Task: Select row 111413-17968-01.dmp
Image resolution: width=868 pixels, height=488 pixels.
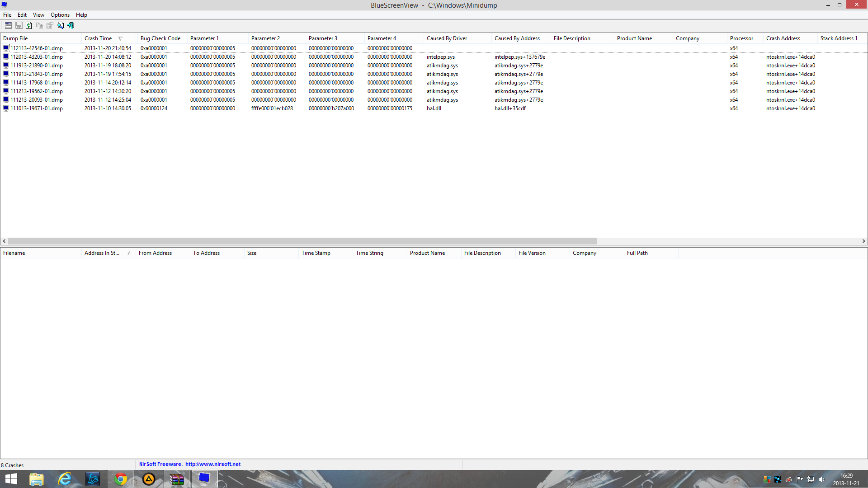Action: coord(434,83)
